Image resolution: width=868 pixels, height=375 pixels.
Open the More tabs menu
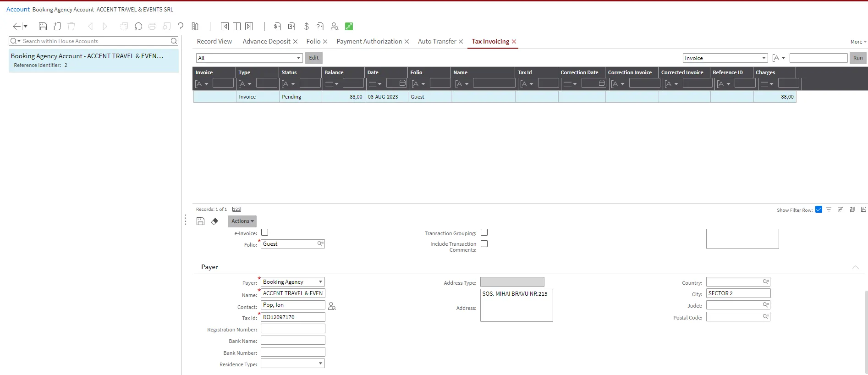858,42
